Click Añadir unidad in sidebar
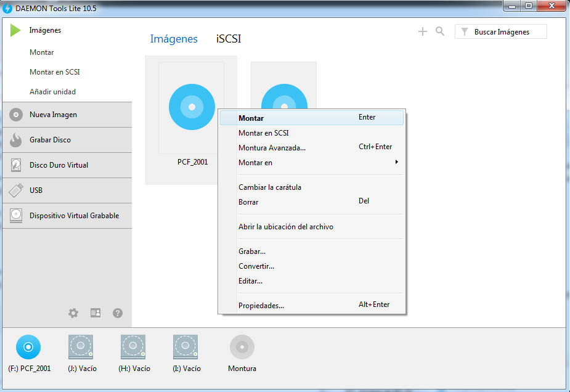 coord(53,92)
